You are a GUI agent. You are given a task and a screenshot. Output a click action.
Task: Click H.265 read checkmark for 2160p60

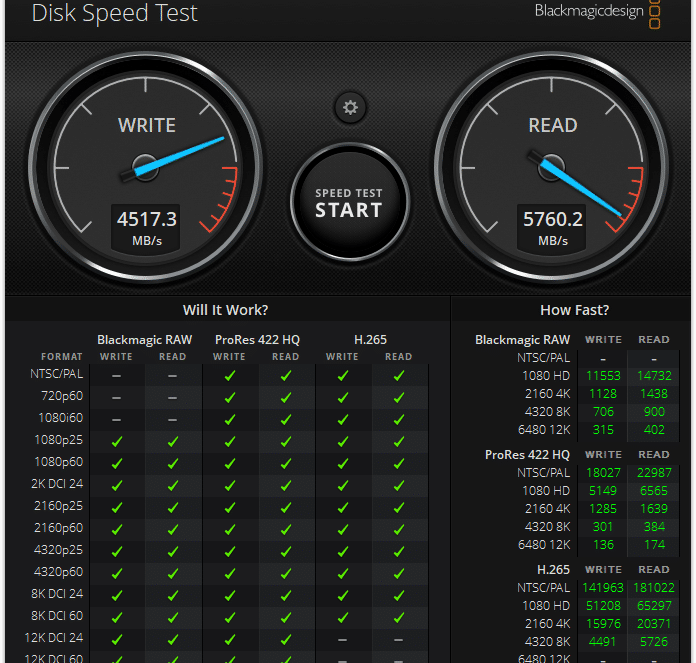point(399,530)
